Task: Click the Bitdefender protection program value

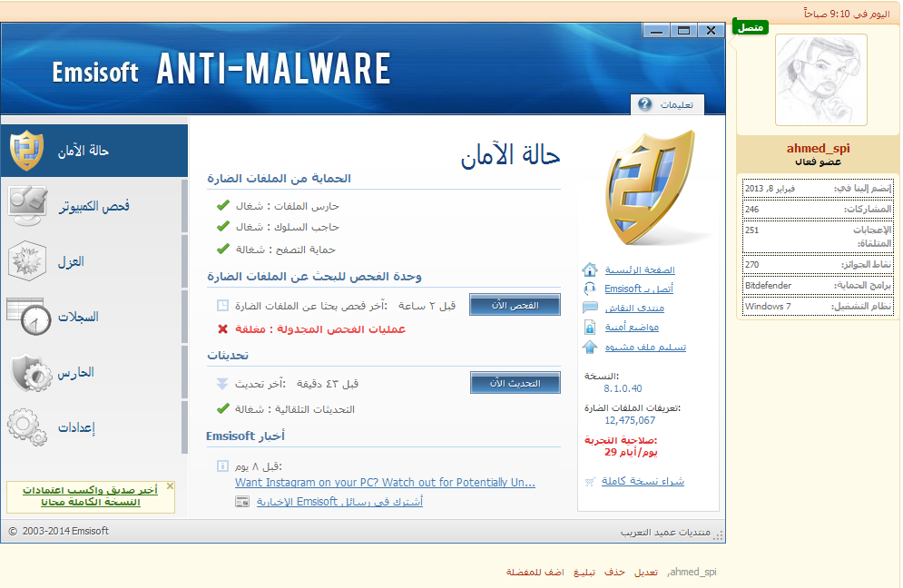Action: (769, 285)
